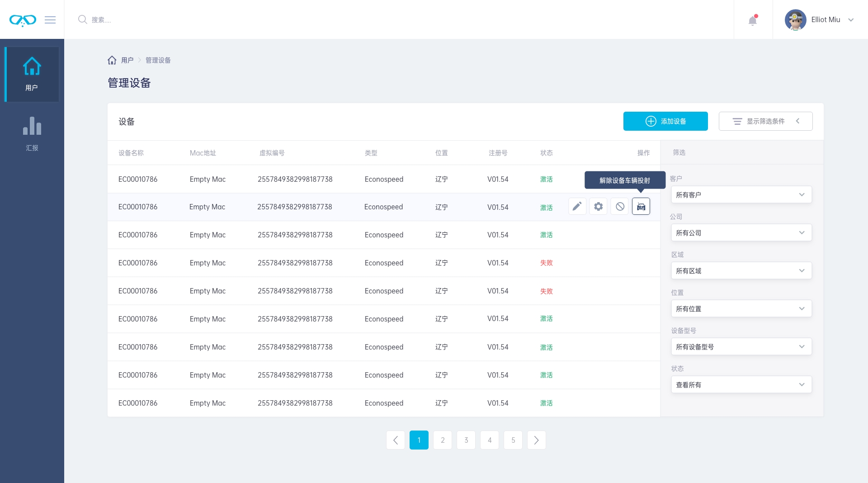Viewport: 868px width, 483px height.
Task: Open the 查看所有 status dropdown
Action: point(741,385)
